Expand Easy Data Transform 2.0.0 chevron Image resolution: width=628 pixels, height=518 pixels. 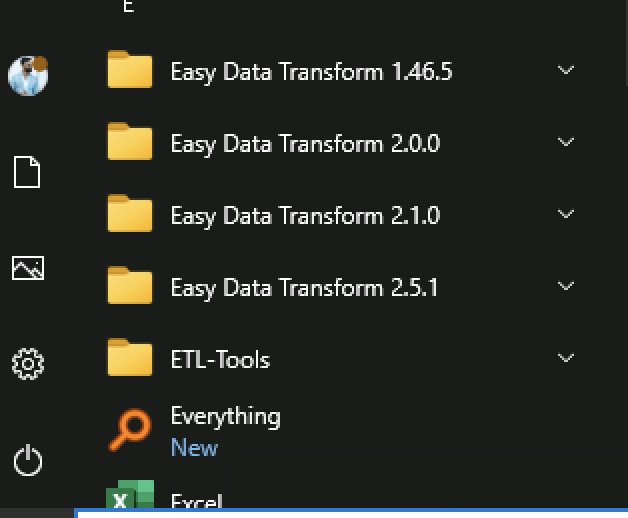click(x=566, y=142)
